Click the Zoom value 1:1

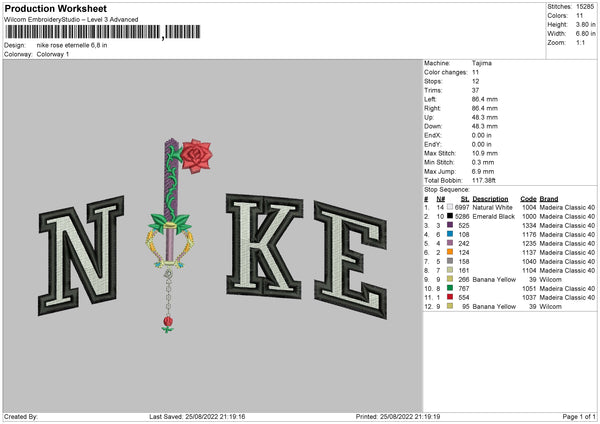[580, 42]
